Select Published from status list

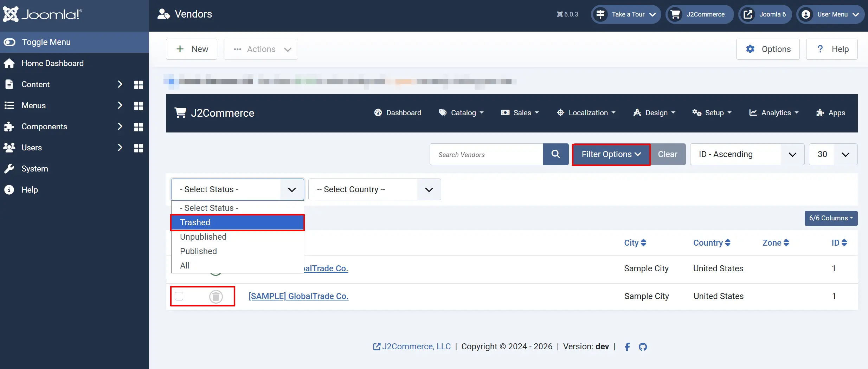(x=238, y=251)
